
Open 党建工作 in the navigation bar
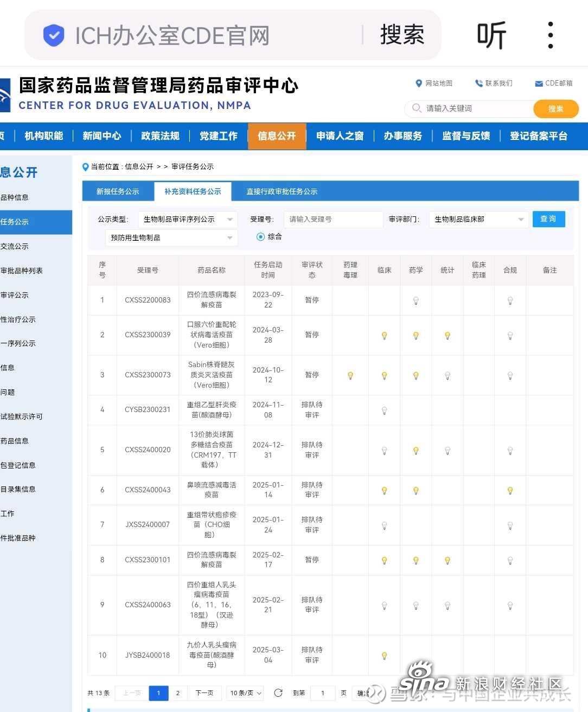tap(219, 136)
